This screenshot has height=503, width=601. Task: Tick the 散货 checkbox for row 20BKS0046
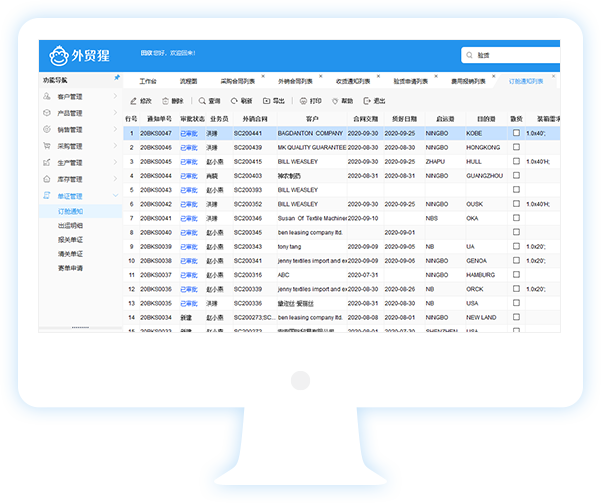[x=516, y=147]
